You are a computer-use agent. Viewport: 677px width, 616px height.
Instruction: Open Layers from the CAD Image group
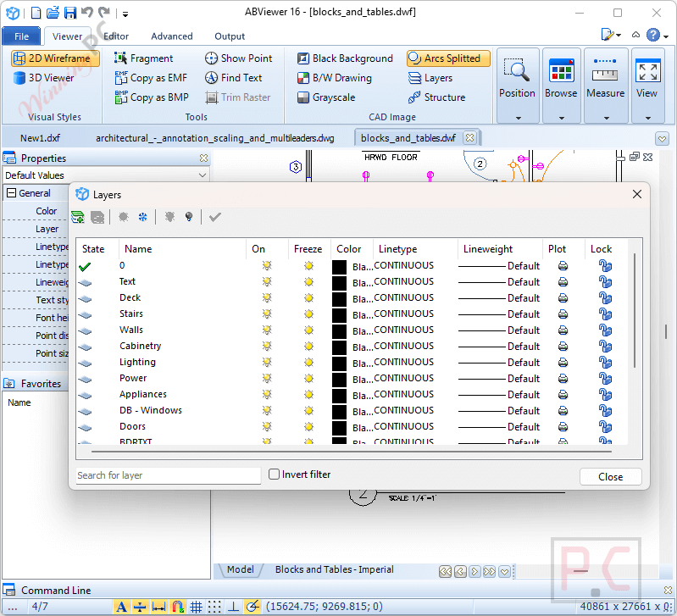[430, 78]
